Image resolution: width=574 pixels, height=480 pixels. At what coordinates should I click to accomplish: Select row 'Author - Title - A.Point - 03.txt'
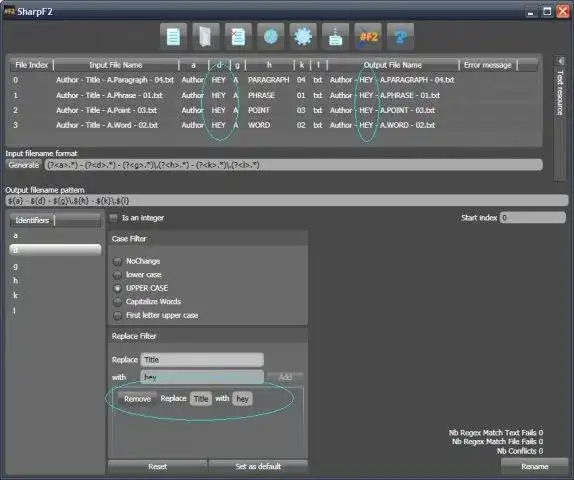tap(107, 110)
